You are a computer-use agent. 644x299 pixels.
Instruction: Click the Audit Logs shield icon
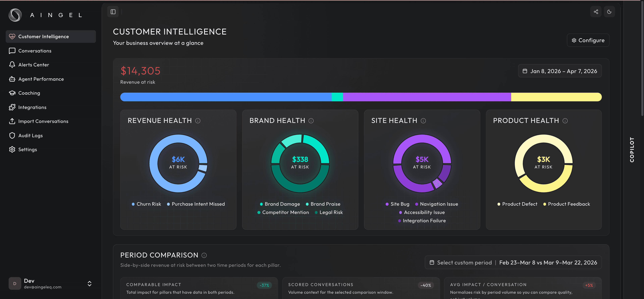tap(12, 136)
